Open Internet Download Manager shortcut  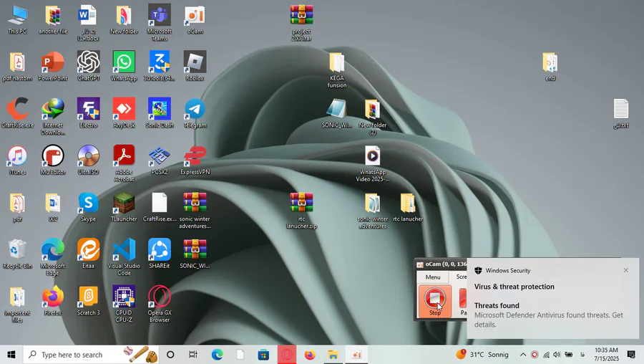[53, 117]
